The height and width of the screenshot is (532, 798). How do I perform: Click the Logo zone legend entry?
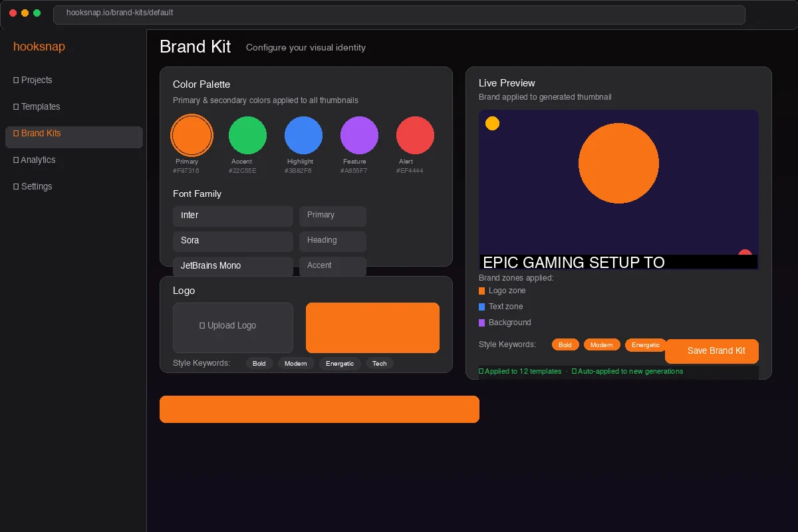pos(503,291)
